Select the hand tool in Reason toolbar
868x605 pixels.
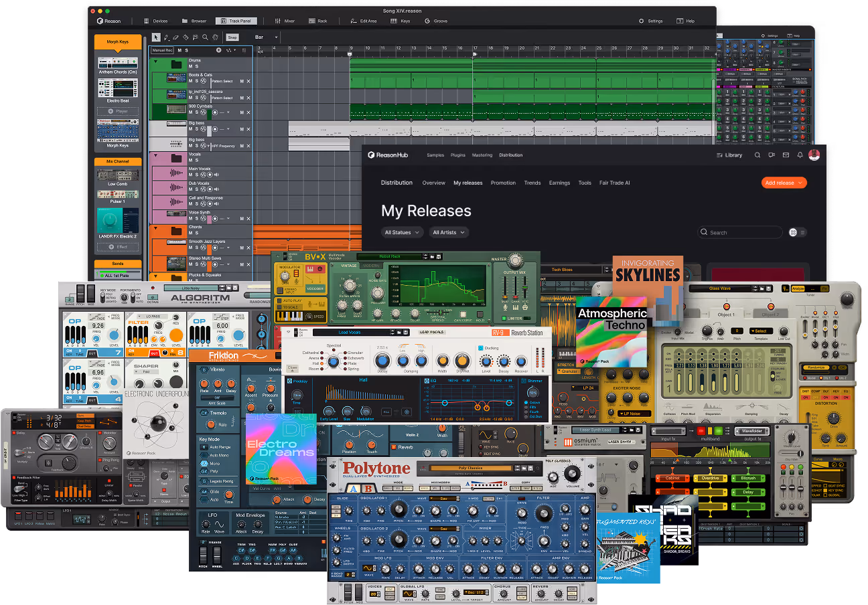click(x=216, y=37)
